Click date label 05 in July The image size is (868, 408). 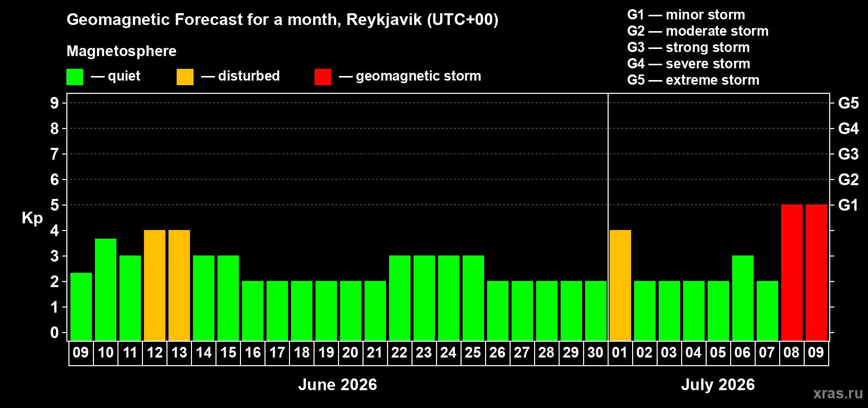click(x=718, y=353)
